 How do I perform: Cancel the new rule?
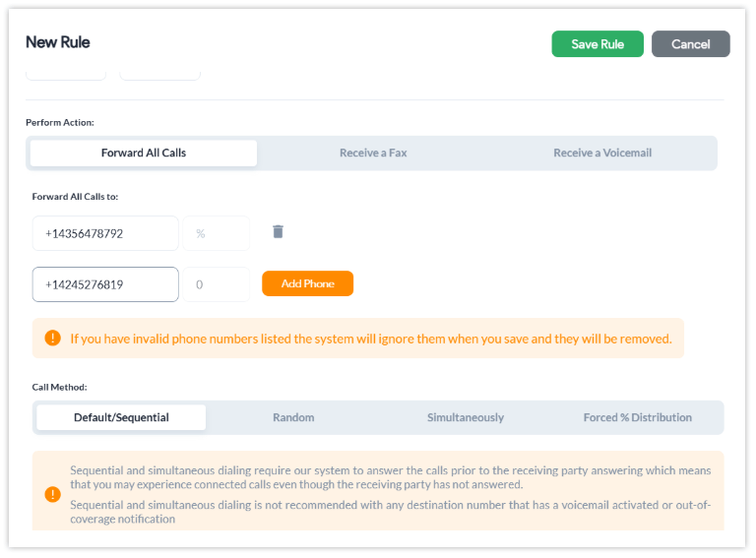point(690,44)
